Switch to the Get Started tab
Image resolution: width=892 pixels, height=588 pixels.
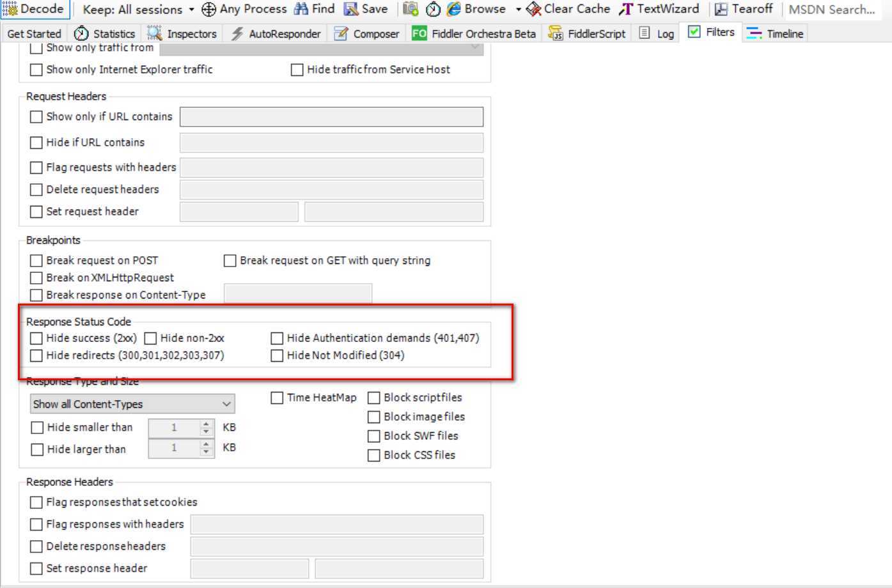pos(35,33)
